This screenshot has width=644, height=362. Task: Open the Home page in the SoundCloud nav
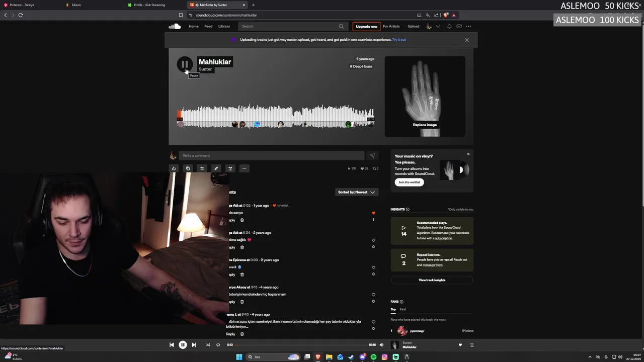click(x=194, y=26)
